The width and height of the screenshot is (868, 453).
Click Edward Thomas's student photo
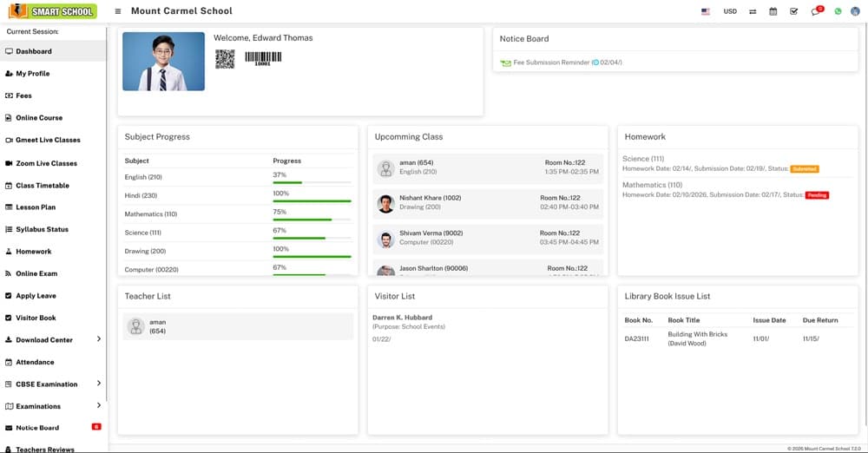click(x=163, y=62)
